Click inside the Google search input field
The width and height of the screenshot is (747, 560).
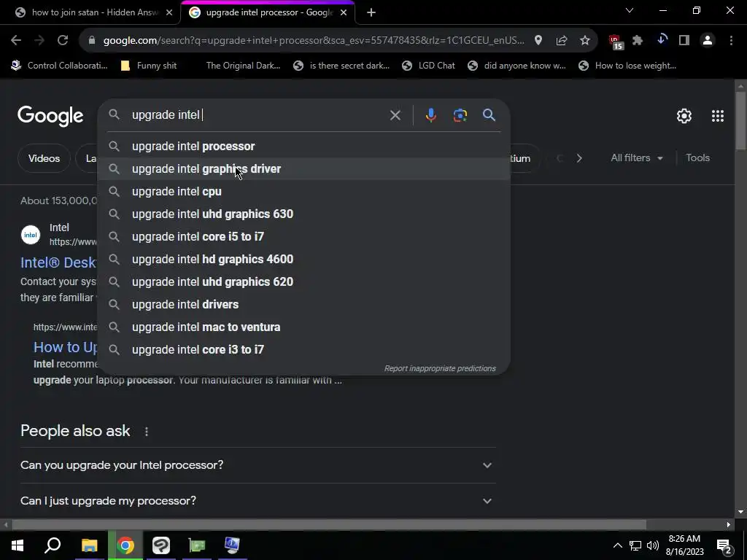258,114
